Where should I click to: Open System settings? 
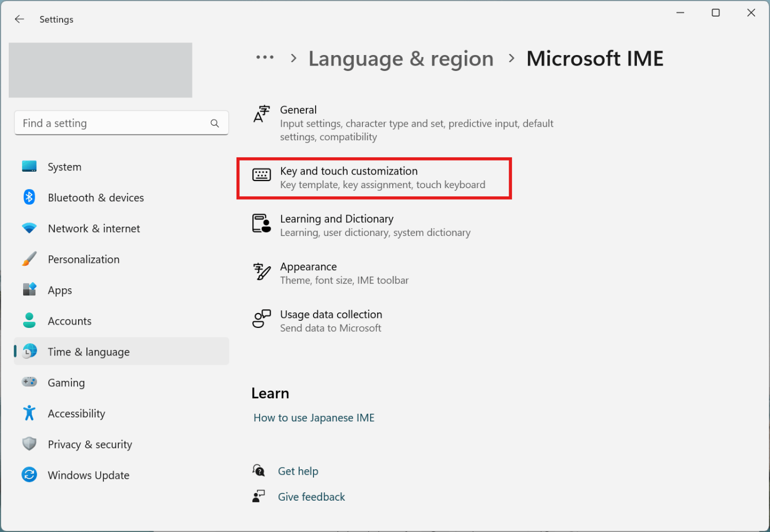pos(122,167)
